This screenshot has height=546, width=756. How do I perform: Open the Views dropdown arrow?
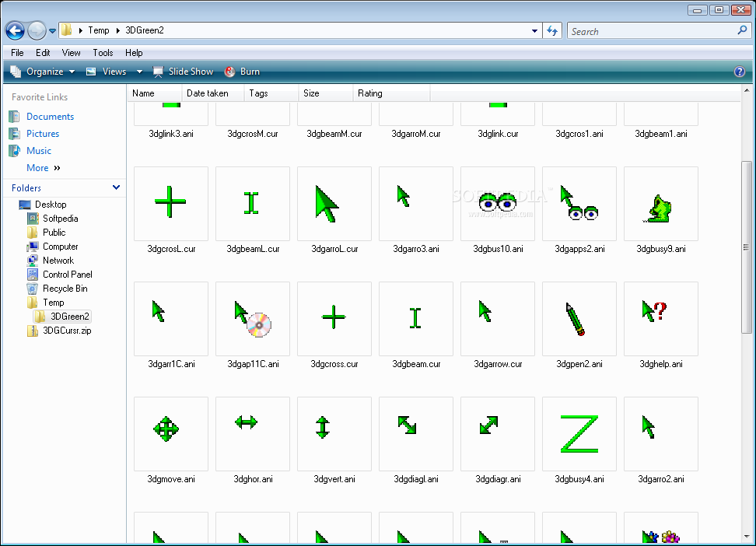[x=139, y=72]
